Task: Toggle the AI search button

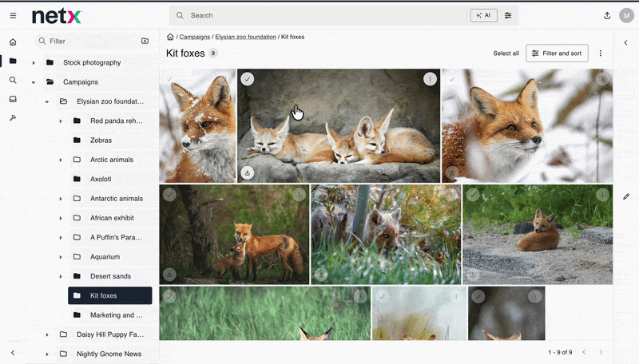Action: (x=484, y=15)
